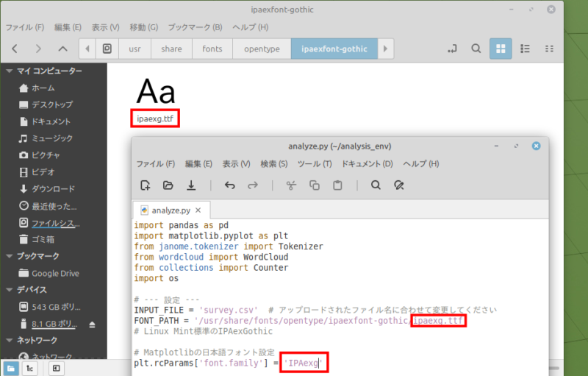Image resolution: width=588 pixels, height=376 pixels.
Task: Navigate to the fonts path segment
Action: point(212,49)
